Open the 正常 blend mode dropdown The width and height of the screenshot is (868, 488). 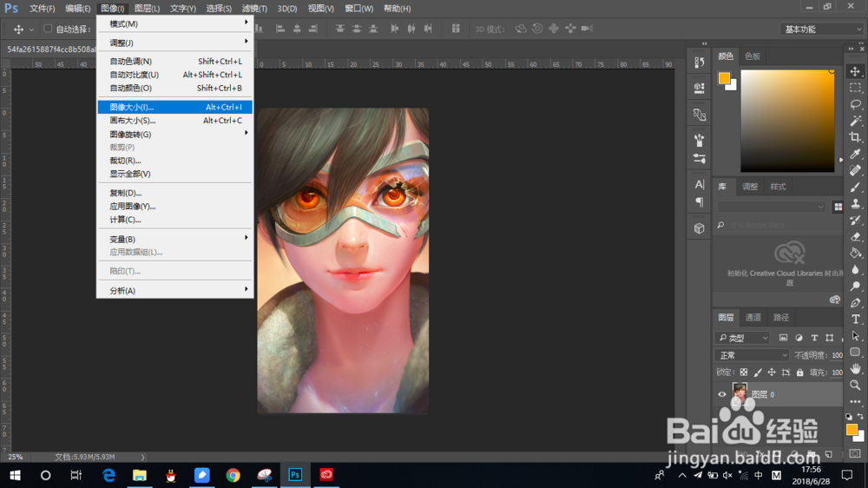click(752, 355)
